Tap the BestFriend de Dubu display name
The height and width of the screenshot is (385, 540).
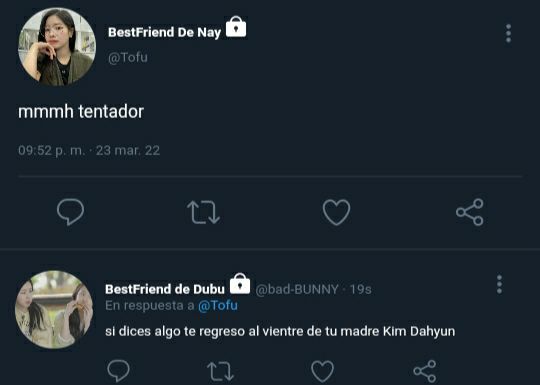pos(165,289)
